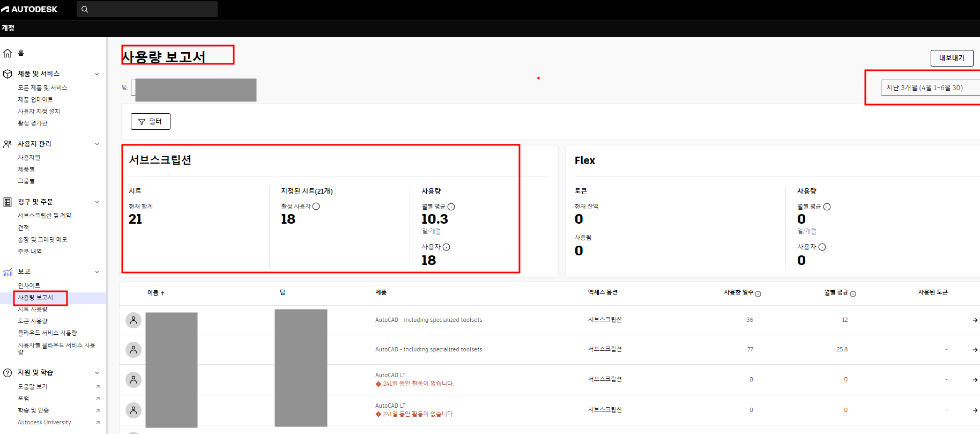Click info icon next to subscription 월별 평균
980x434 pixels.
[x=451, y=207]
